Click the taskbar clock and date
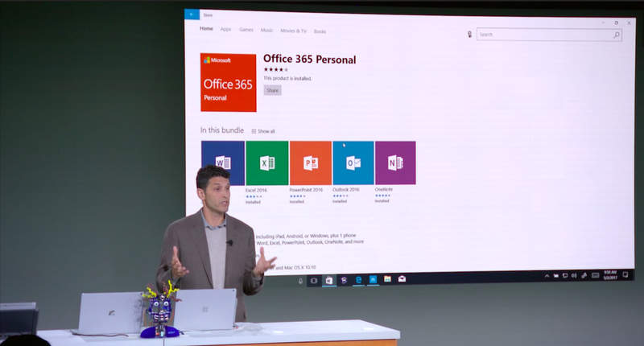Viewport: 644px width, 346px height. click(610, 274)
